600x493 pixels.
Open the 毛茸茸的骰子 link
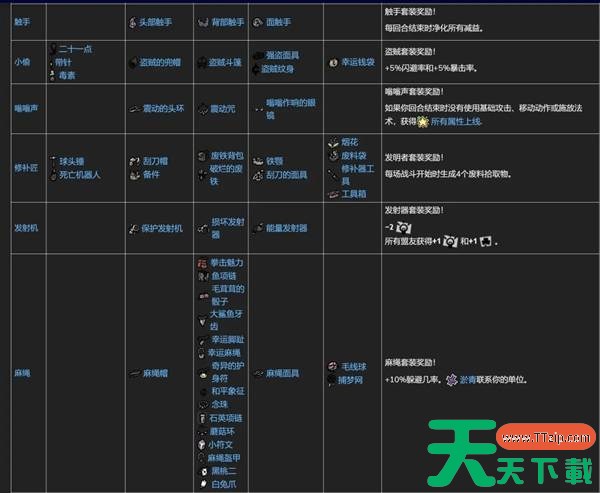(x=228, y=295)
